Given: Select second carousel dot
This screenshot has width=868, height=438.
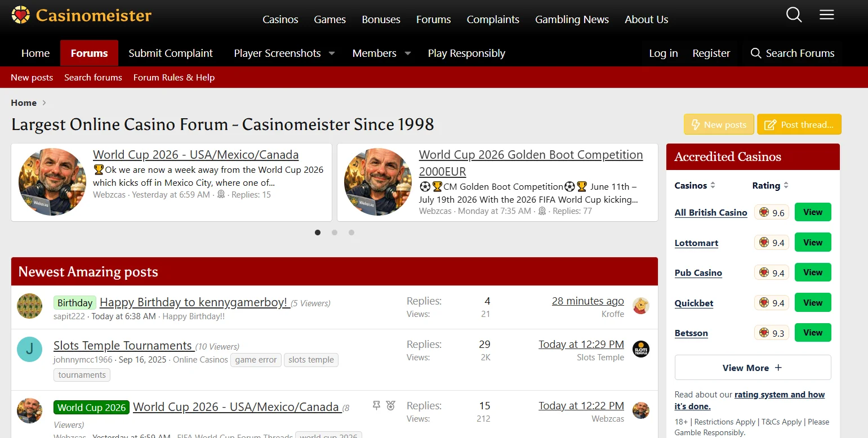Looking at the screenshot, I should point(335,233).
